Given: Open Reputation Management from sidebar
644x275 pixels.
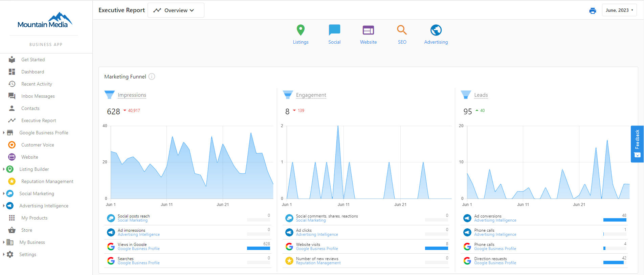Looking at the screenshot, I should [x=47, y=181].
